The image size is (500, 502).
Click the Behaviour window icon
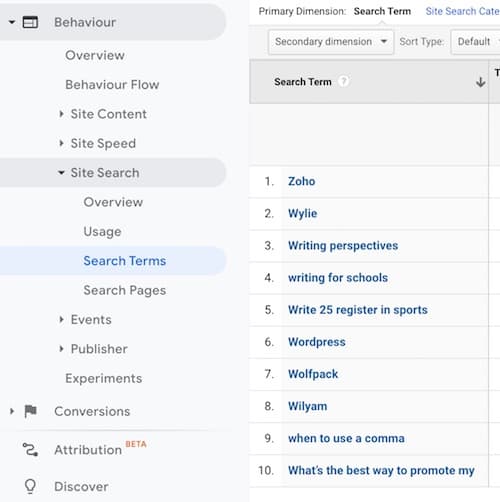coord(30,22)
